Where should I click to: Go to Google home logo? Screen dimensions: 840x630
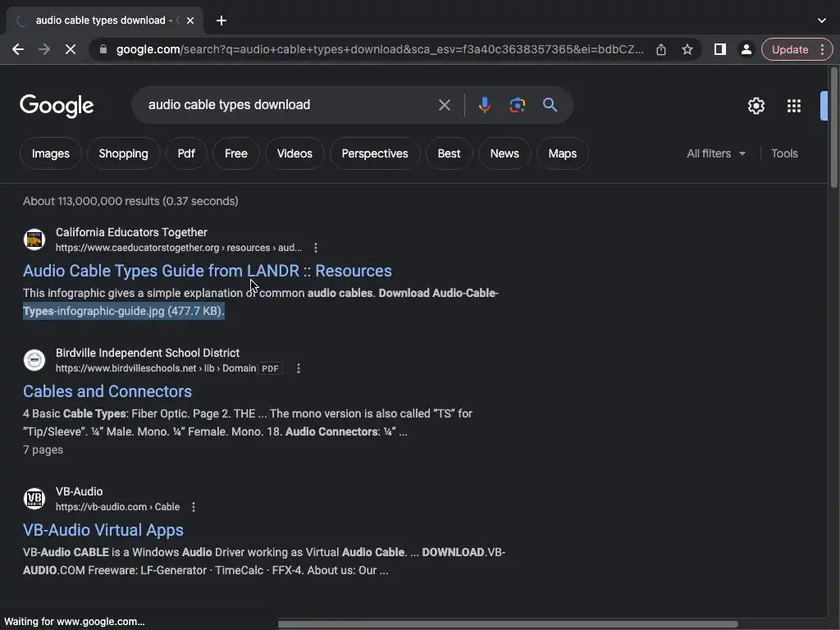pos(57,106)
